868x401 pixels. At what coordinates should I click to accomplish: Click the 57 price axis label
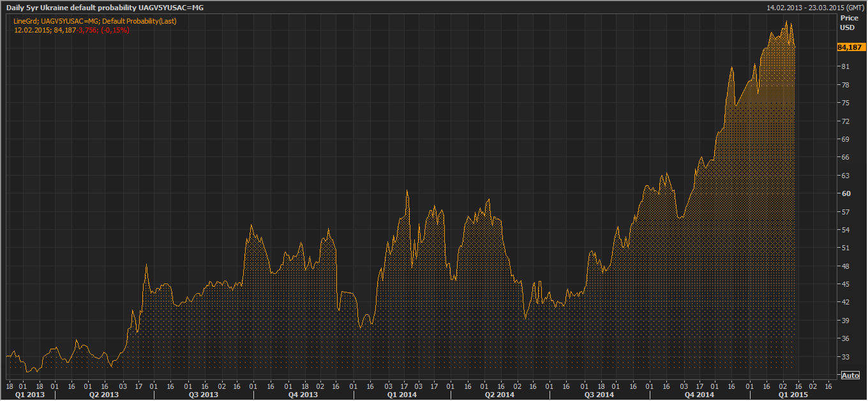click(x=845, y=211)
